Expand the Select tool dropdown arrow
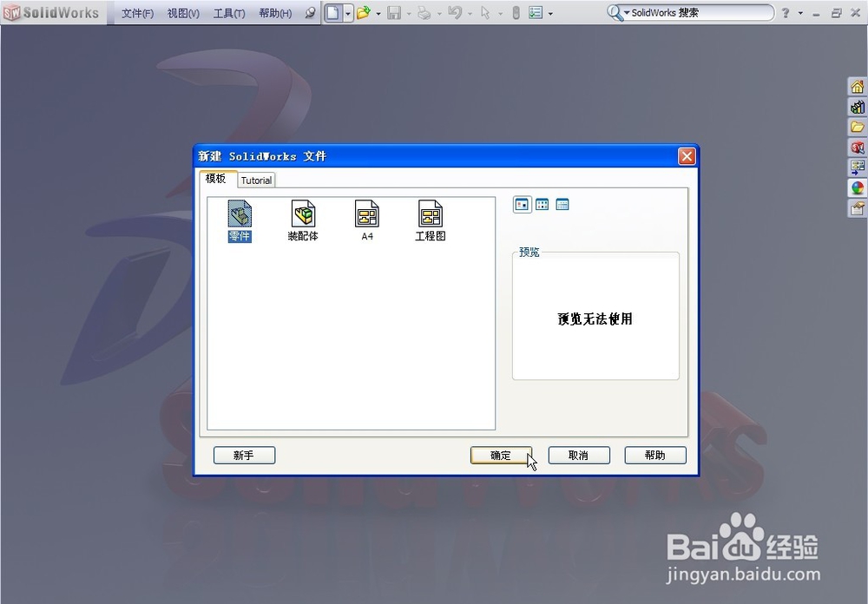Viewport: 868px width, 604px height. pos(500,13)
